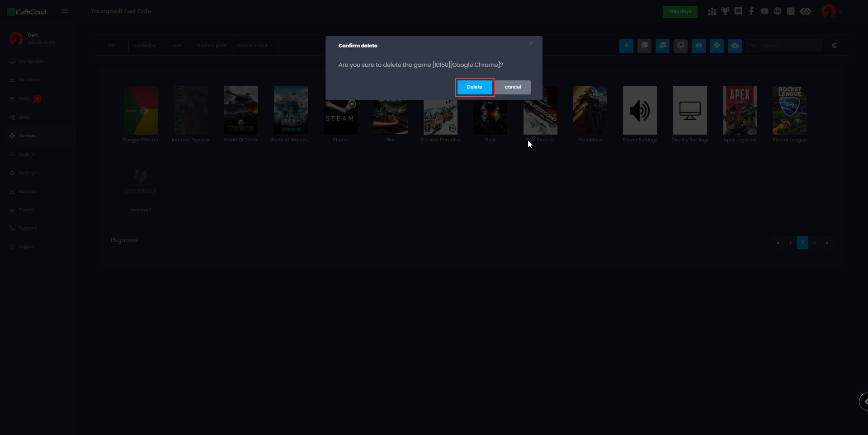Select the Burnout Paradise thumbnail
The width and height of the screenshot is (868, 435).
point(440,117)
